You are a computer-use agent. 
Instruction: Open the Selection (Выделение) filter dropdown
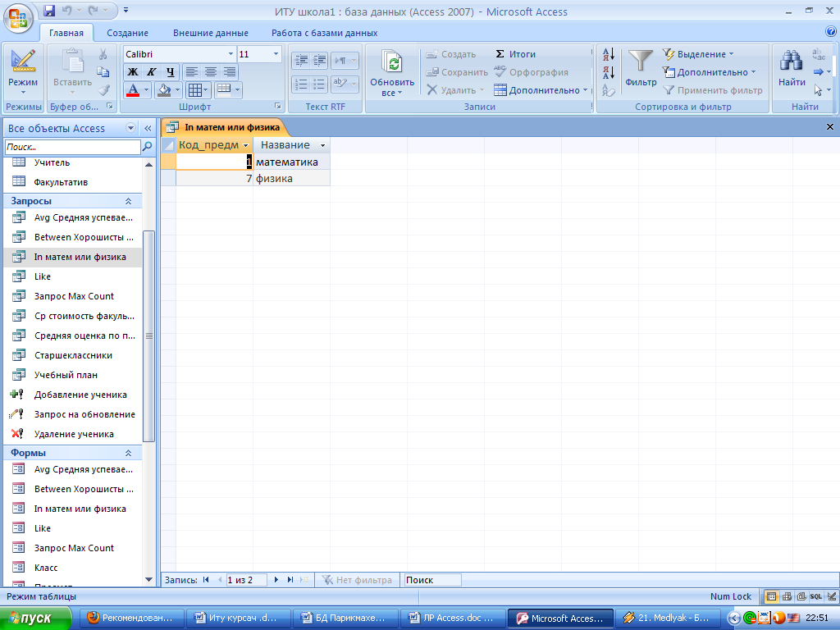(698, 54)
